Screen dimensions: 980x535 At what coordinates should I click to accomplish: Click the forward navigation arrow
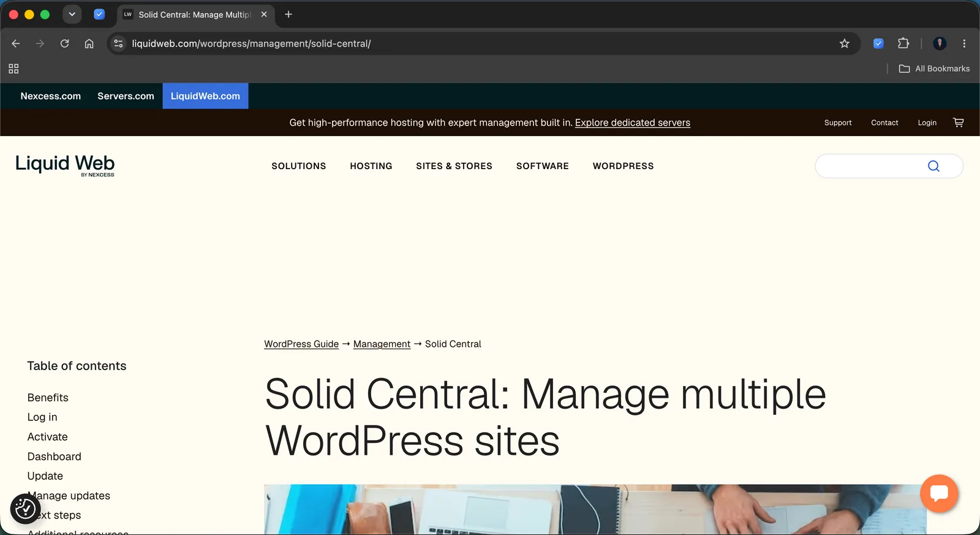(40, 44)
